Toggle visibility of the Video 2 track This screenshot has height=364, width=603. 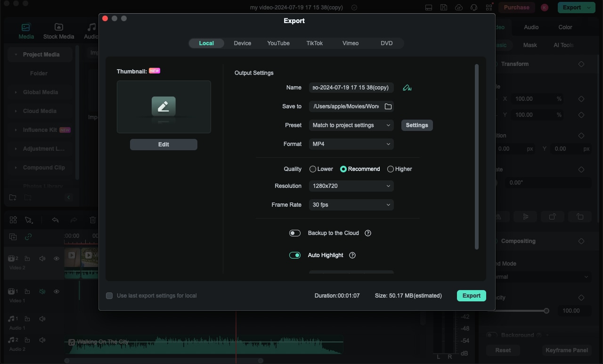point(57,259)
